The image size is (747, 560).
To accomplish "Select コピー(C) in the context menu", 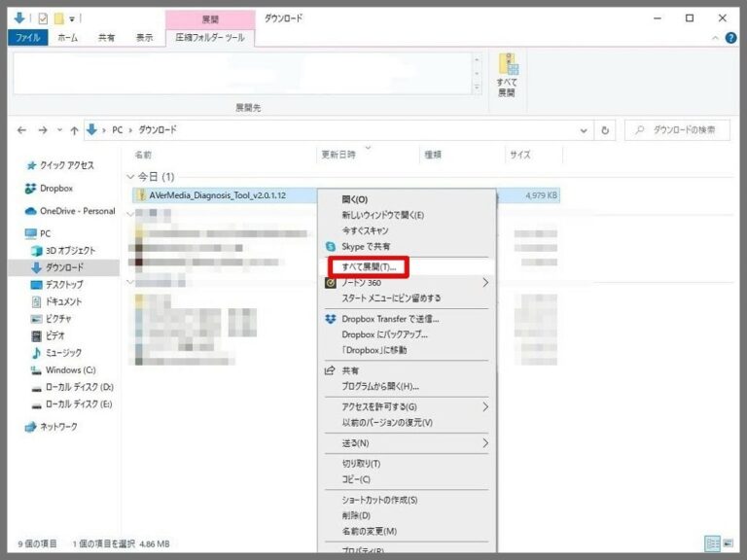I will tap(356, 479).
